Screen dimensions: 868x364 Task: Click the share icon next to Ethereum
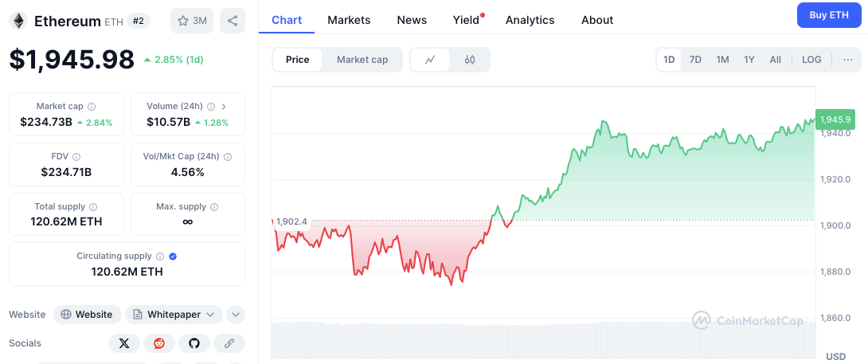233,21
